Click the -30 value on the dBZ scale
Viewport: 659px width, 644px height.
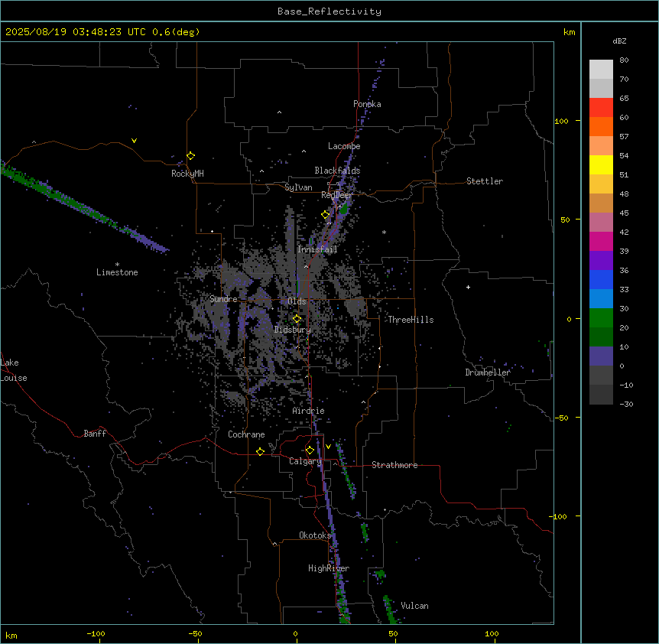pos(626,405)
